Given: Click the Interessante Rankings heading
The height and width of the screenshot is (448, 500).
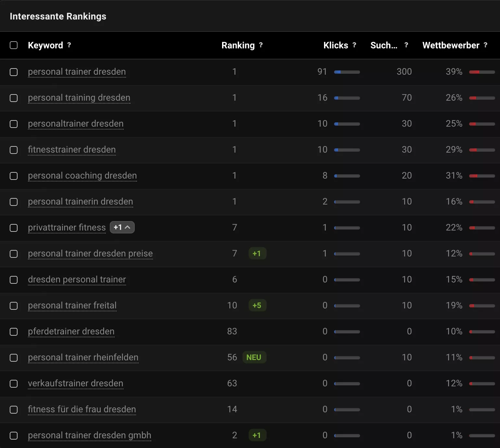Looking at the screenshot, I should pyautogui.click(x=58, y=16).
